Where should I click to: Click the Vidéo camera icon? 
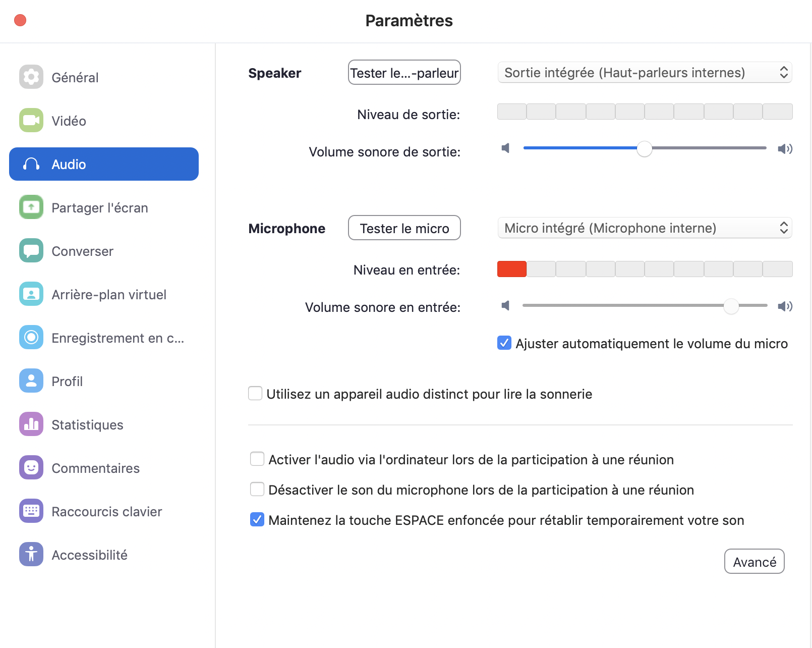31,121
